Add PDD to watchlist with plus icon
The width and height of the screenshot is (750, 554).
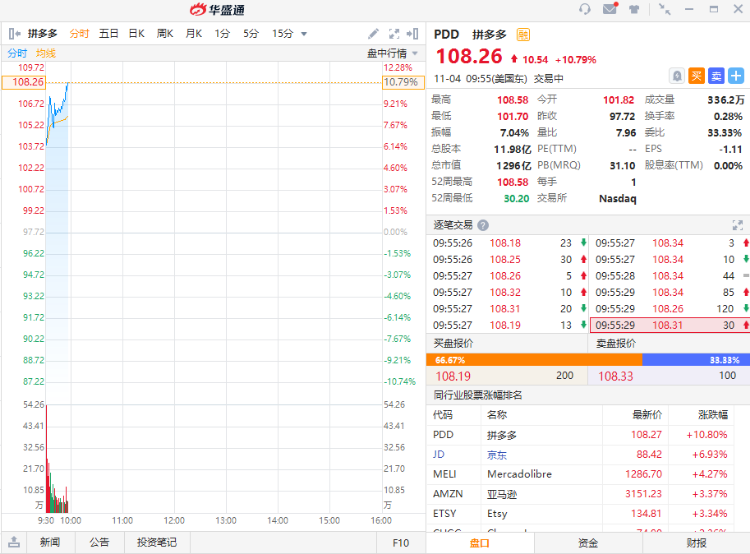tap(736, 75)
